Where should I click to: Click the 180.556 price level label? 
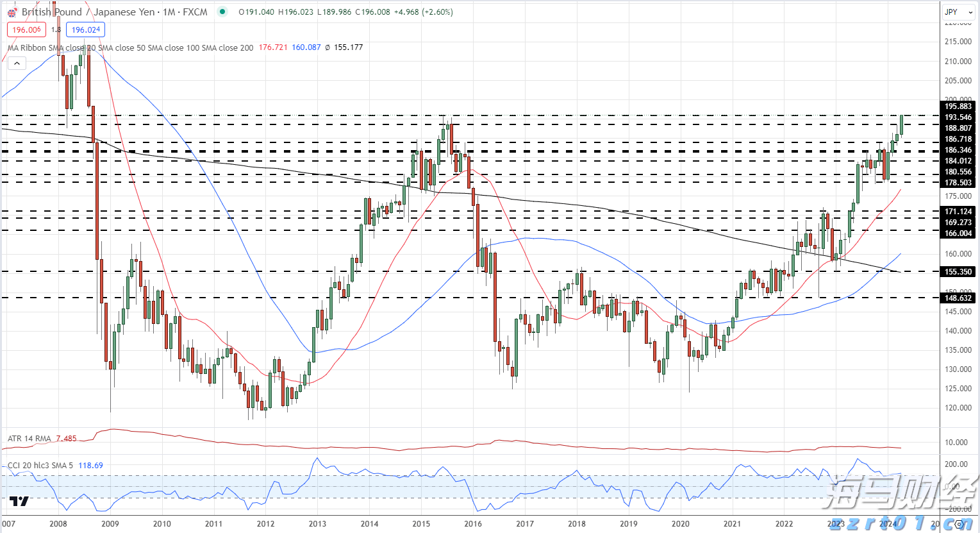coord(958,172)
